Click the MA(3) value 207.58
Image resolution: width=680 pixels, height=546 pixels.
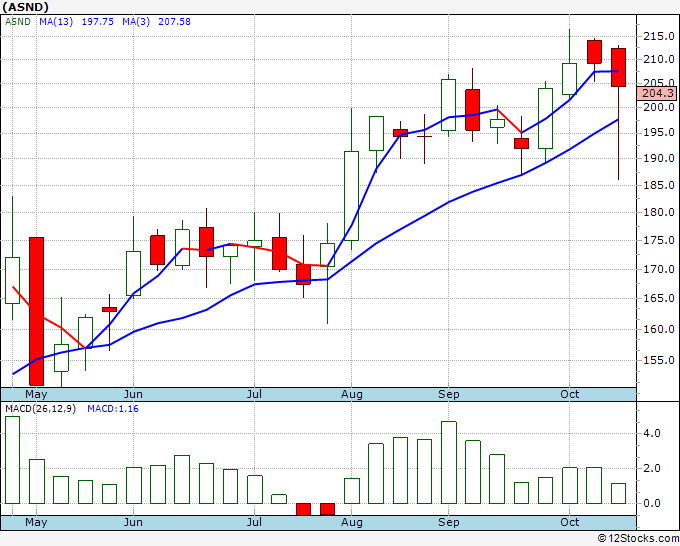coord(174,22)
